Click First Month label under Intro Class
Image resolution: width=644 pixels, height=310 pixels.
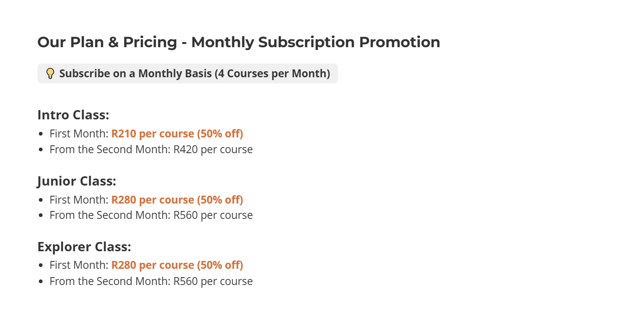point(79,134)
